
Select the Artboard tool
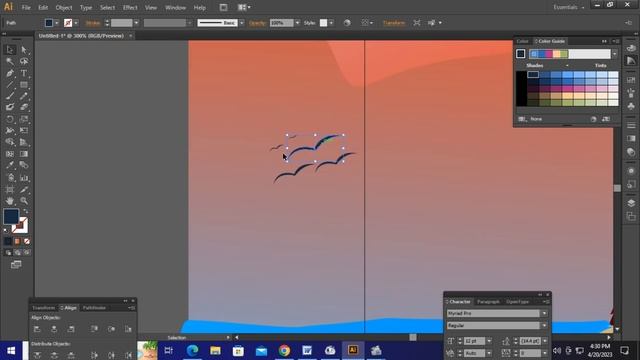point(10,189)
